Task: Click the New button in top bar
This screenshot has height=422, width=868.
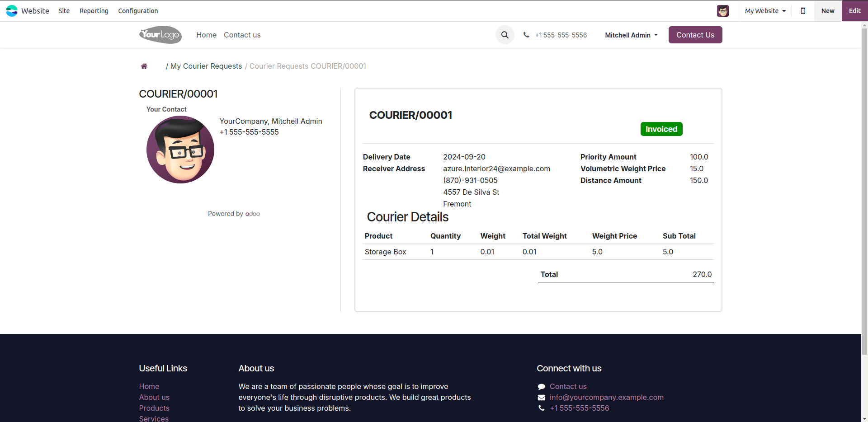Action: [x=828, y=11]
